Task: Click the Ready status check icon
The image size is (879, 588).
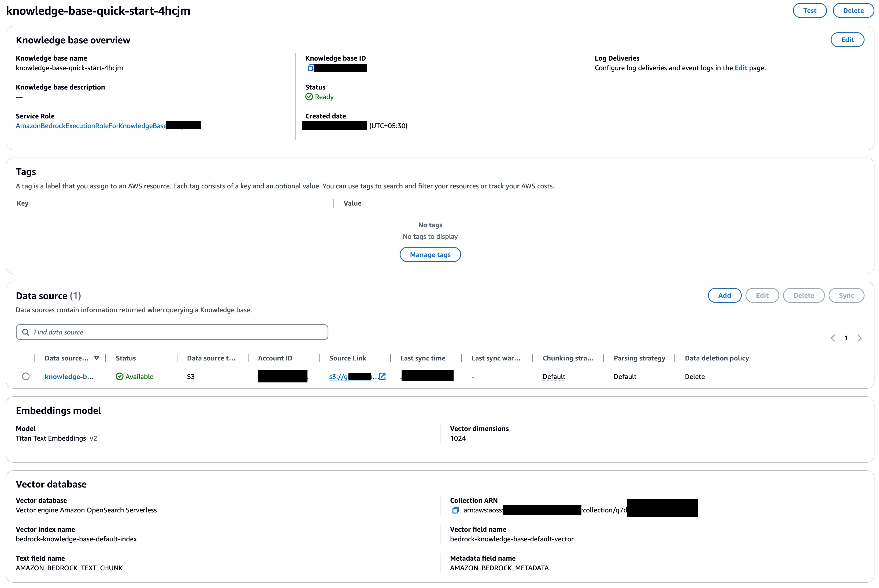Action: point(309,97)
